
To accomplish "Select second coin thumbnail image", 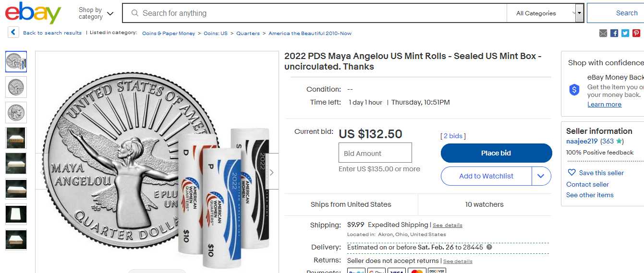I will point(16,87).
